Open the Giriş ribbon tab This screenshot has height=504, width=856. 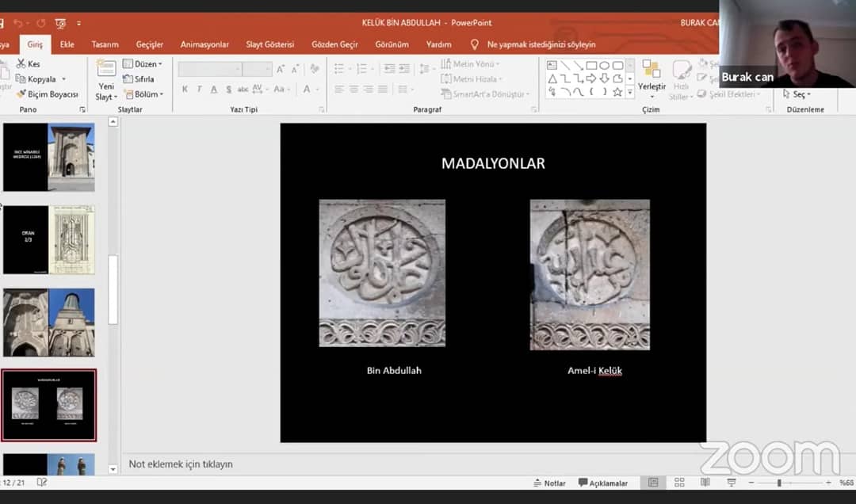tap(35, 44)
